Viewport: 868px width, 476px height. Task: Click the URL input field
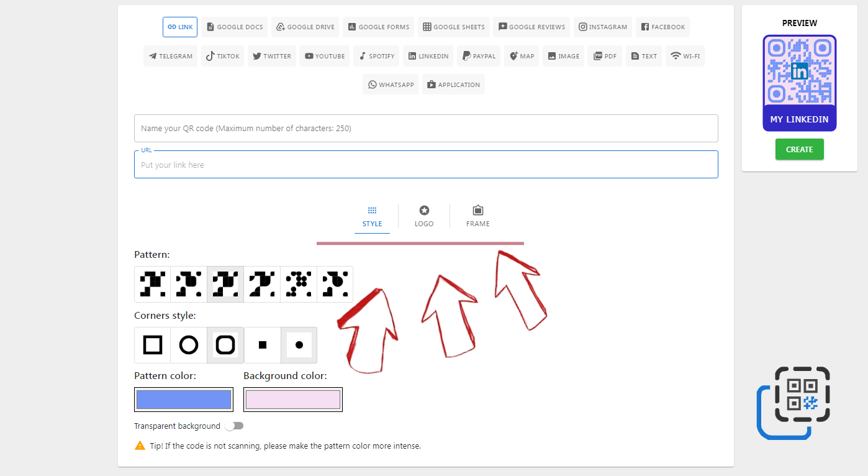(x=426, y=165)
